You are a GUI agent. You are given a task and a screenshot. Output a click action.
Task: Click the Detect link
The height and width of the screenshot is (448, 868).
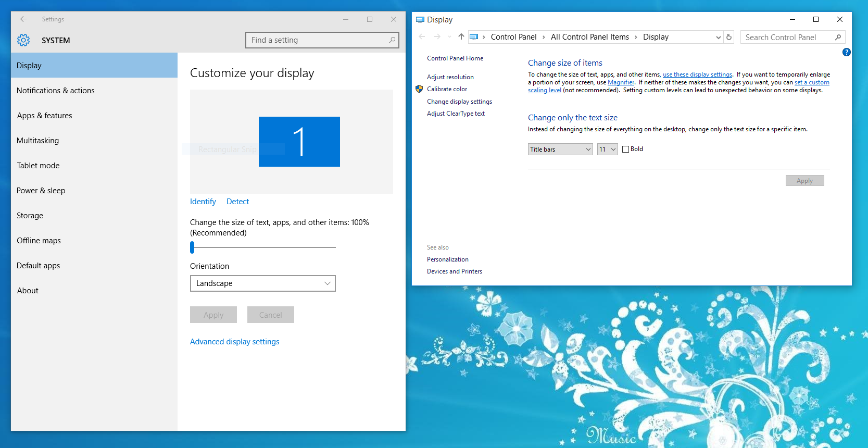pyautogui.click(x=237, y=202)
